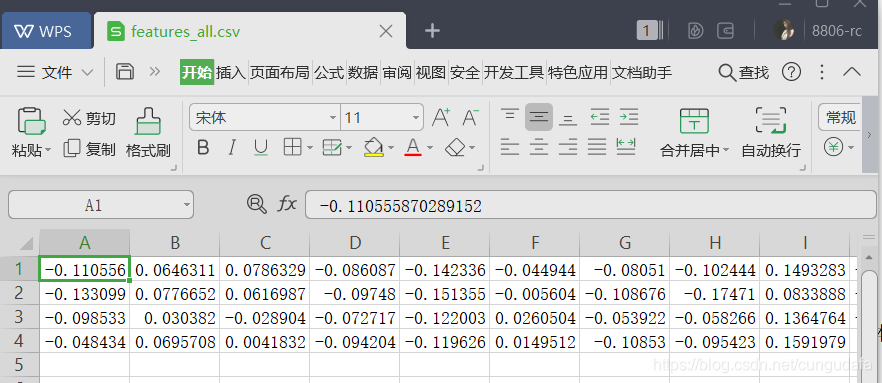Click the Paste (粘贴) clipboard icon
Screen dimensions: 882x383
point(32,120)
